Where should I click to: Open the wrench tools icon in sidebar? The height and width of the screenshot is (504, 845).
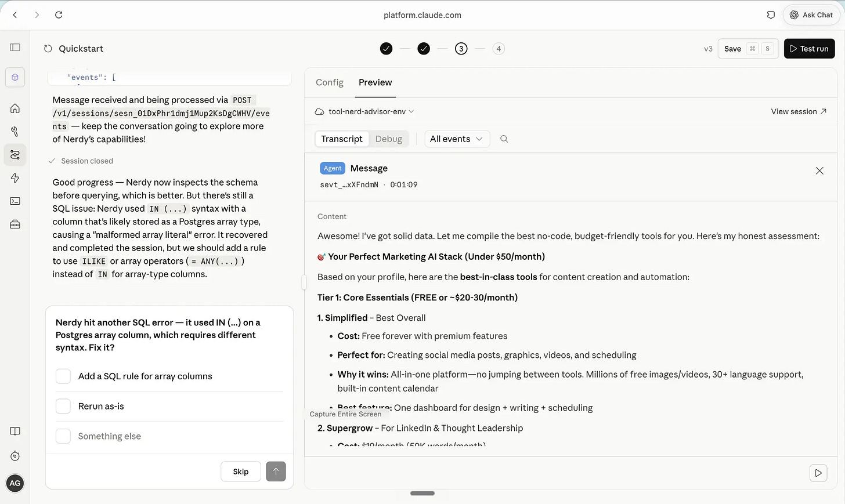15,132
